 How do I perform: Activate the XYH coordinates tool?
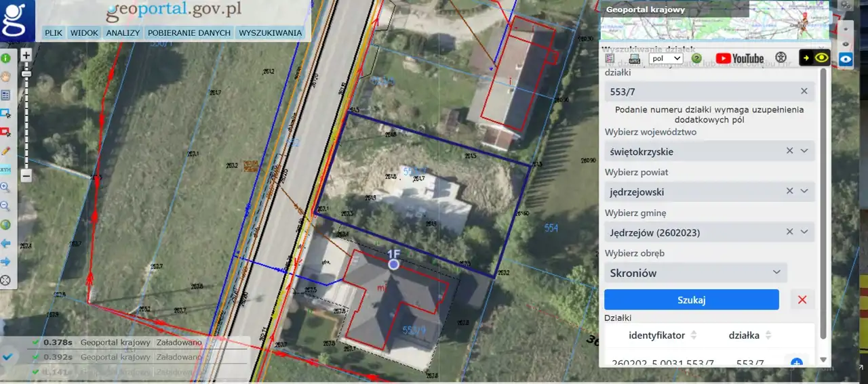click(x=5, y=169)
